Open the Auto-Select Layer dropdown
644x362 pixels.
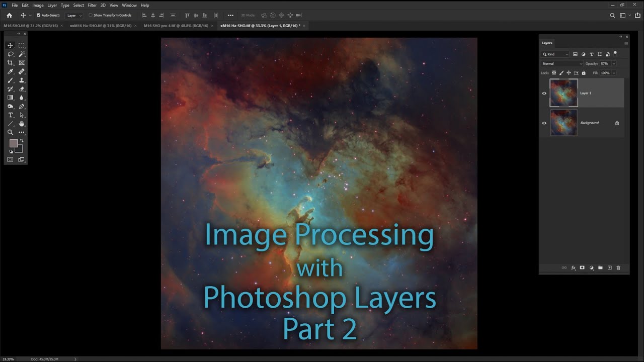tap(74, 16)
